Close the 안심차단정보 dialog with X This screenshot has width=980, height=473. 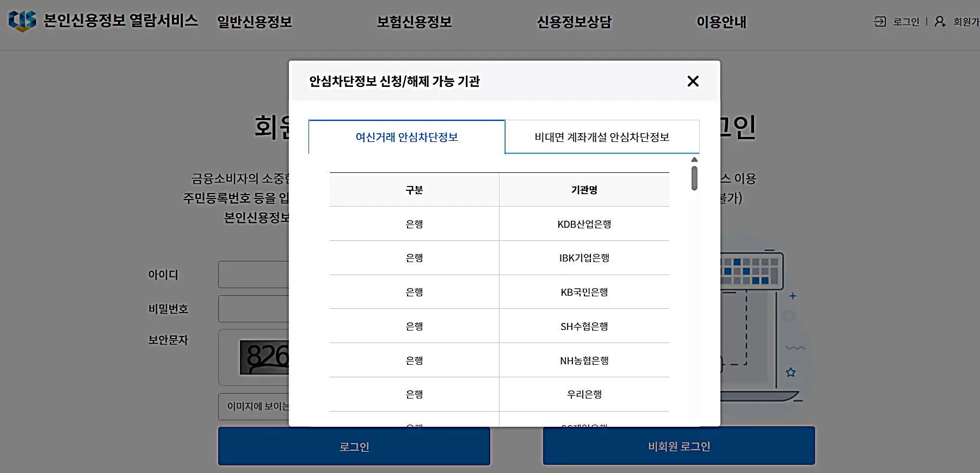tap(693, 82)
